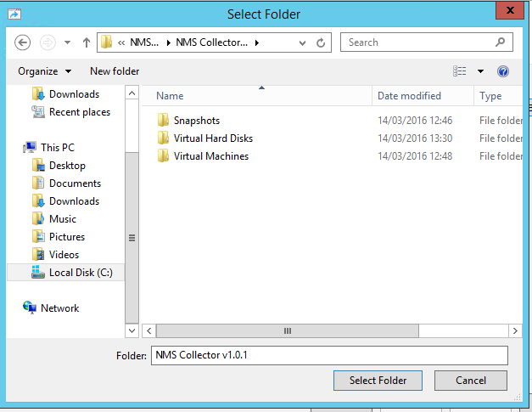Open the address bar history dropdown
The width and height of the screenshot is (532, 412).
click(302, 42)
